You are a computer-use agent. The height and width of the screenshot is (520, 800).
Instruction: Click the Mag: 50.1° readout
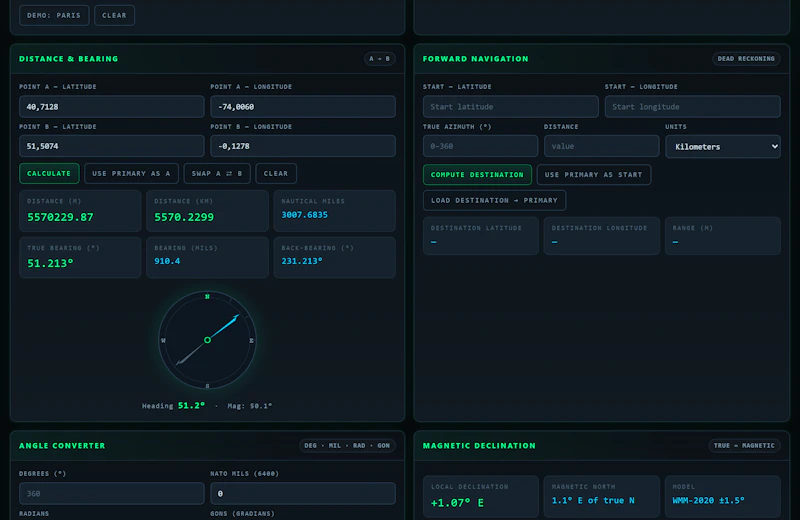point(249,406)
